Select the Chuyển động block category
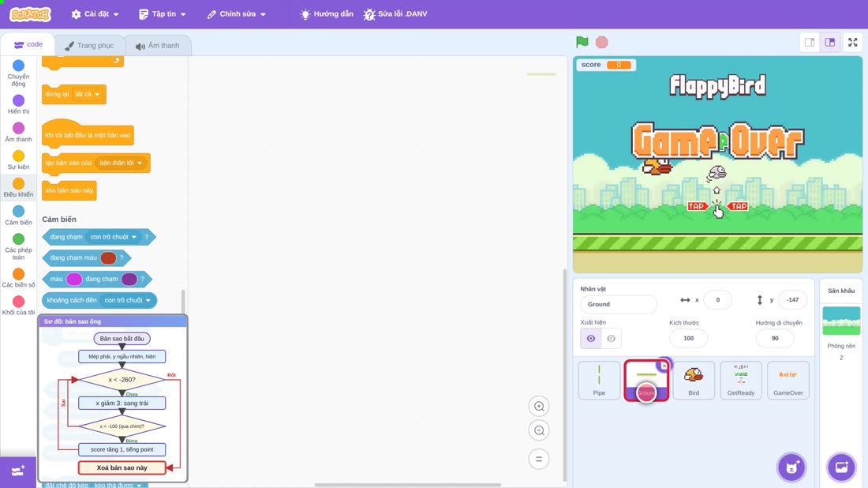Image resolution: width=868 pixels, height=488 pixels. click(18, 73)
